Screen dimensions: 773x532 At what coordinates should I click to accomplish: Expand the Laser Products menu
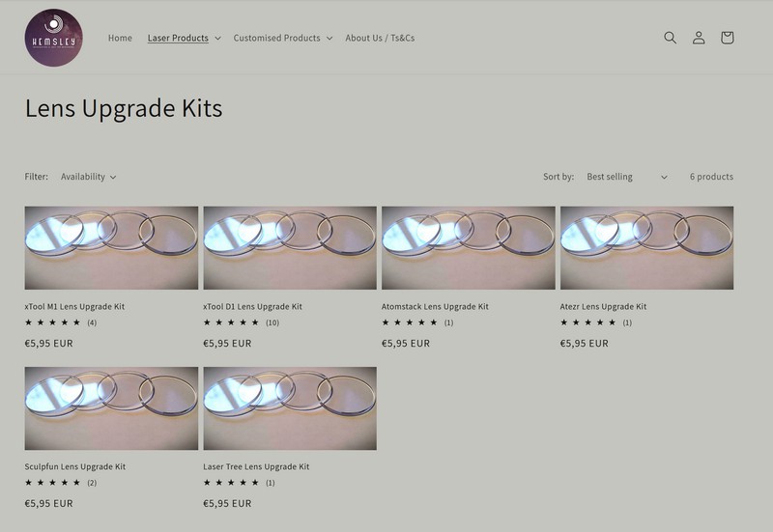click(x=184, y=38)
